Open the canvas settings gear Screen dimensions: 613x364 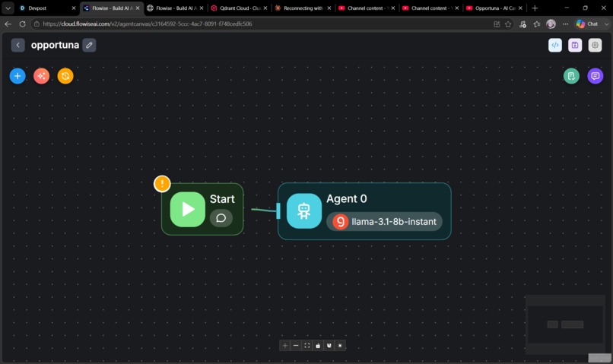(x=595, y=46)
